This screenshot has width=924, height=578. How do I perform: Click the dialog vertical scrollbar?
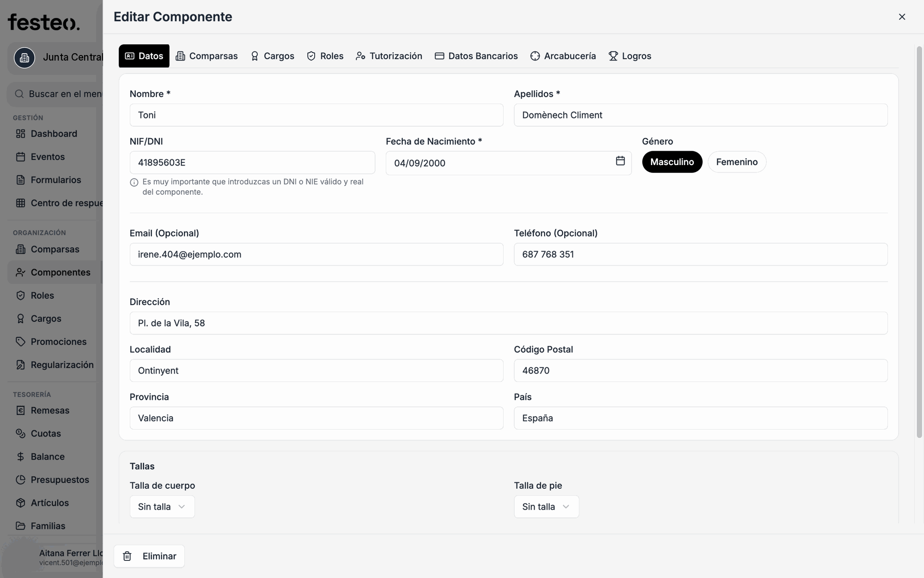pyautogui.click(x=919, y=242)
